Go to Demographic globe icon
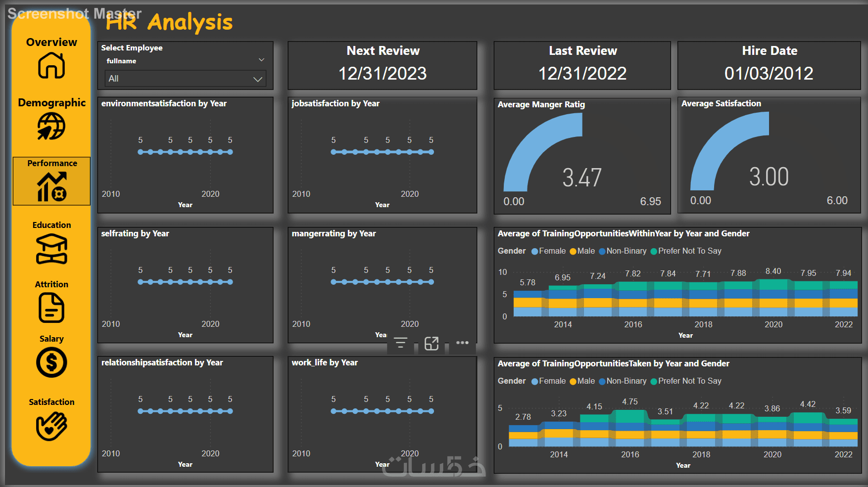The width and height of the screenshot is (868, 487). pos(51,126)
